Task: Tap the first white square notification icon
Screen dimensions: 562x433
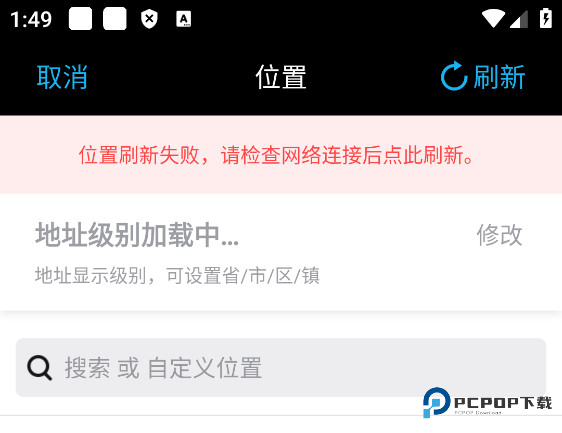Action: (x=80, y=18)
